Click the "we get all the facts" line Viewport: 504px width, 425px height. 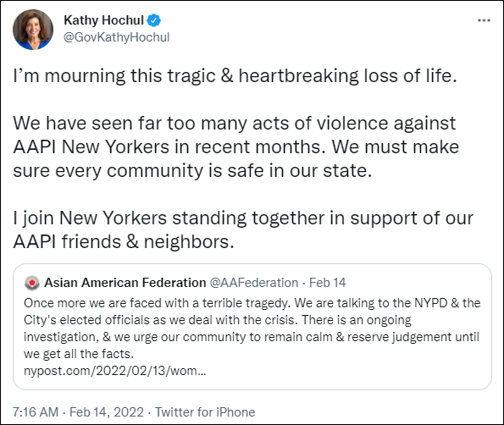point(79,354)
